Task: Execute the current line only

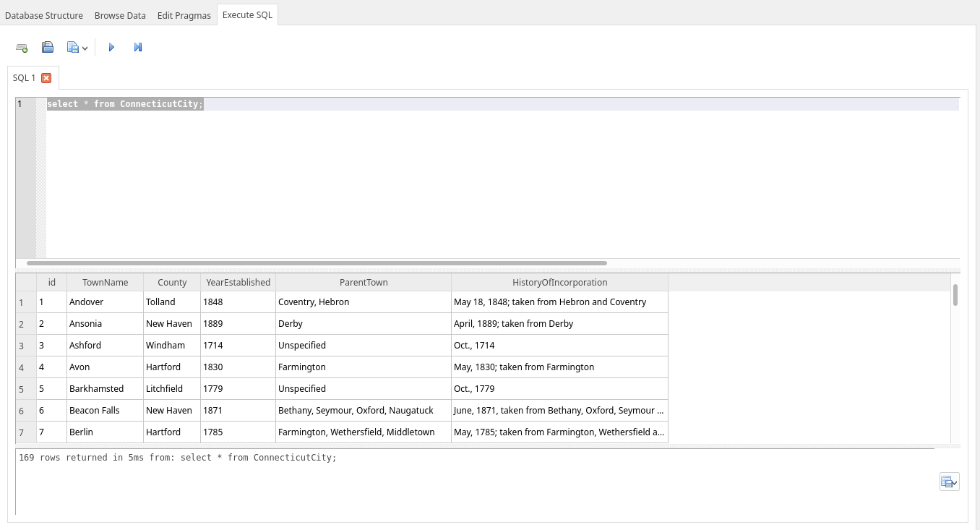Action: 138,48
